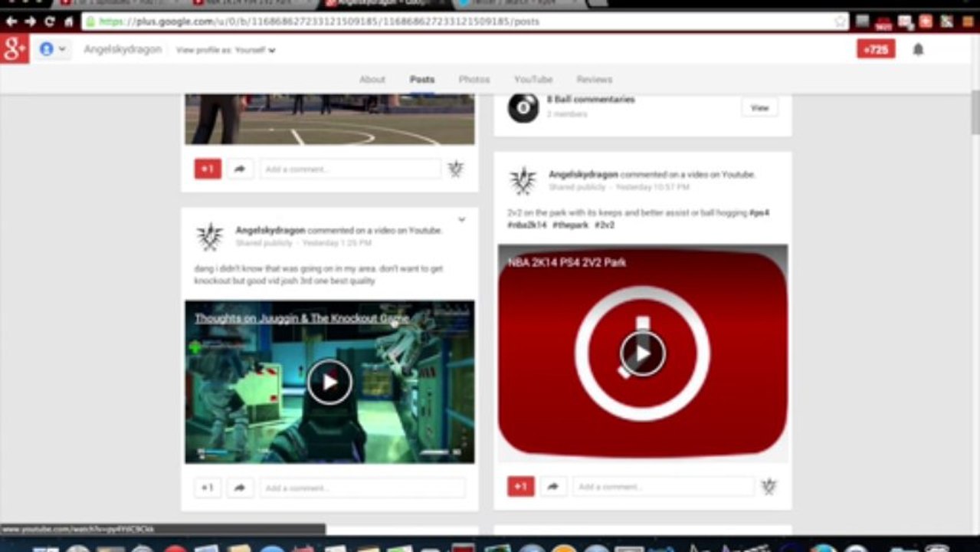Click the browser home icon

(x=68, y=21)
